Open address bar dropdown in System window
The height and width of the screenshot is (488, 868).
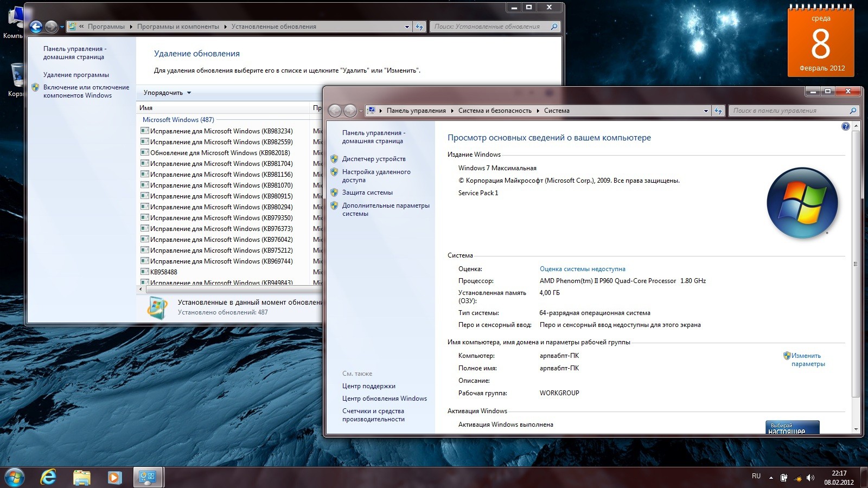pos(706,111)
